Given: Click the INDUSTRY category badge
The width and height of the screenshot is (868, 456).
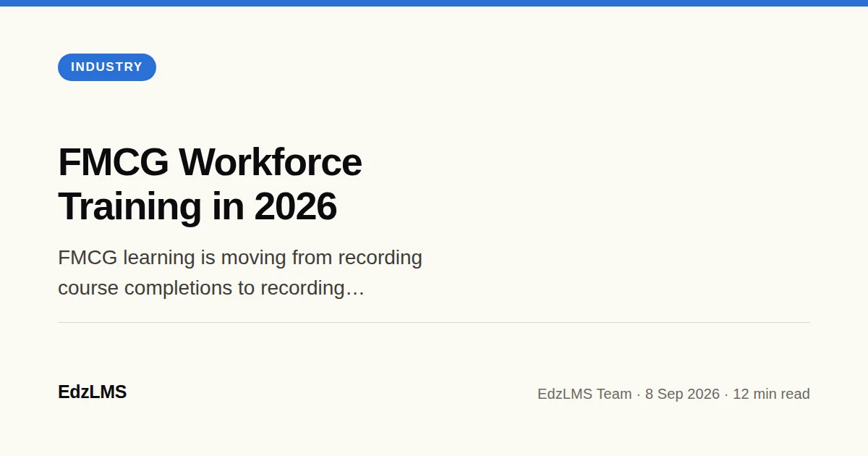Looking at the screenshot, I should pos(107,67).
